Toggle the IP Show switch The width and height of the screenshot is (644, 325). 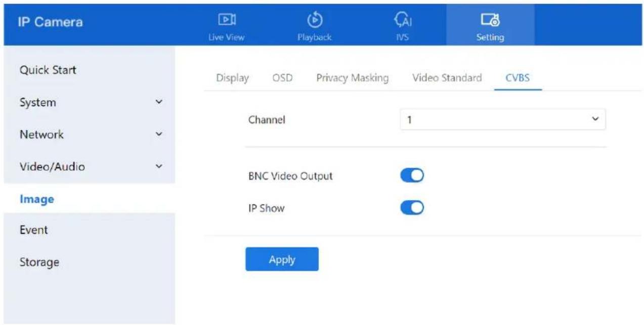pos(412,208)
